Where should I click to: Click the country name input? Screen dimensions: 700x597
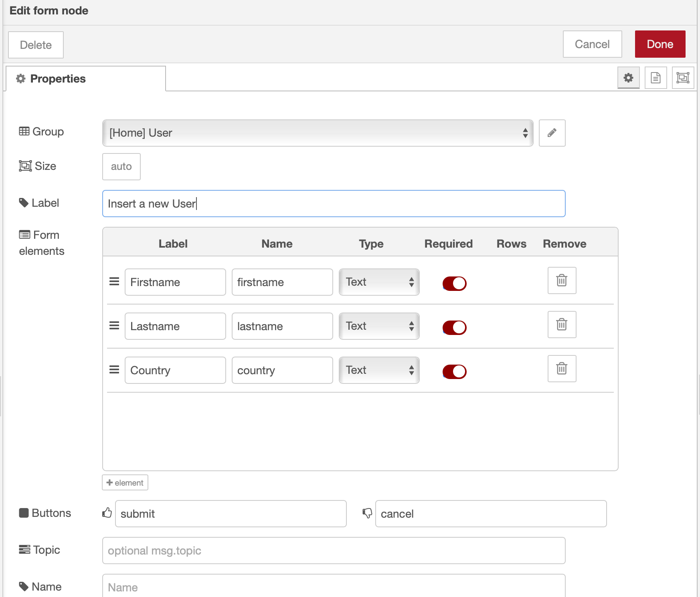282,370
